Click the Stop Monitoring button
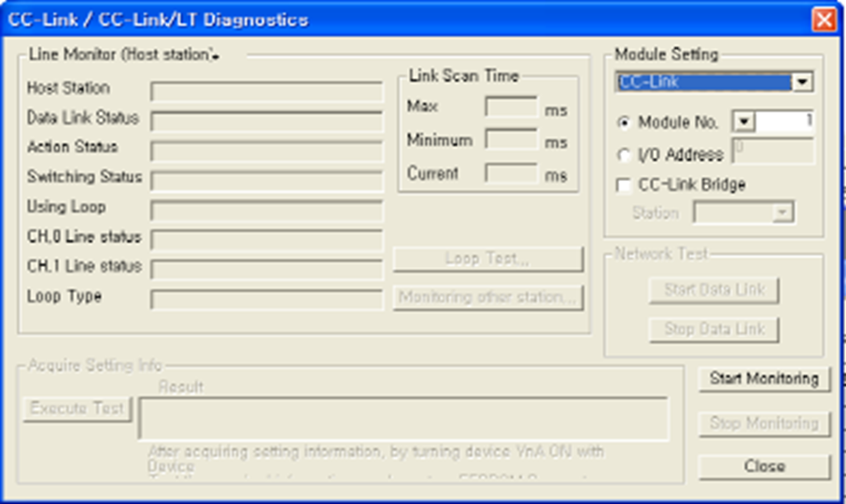This screenshot has width=846, height=504. click(x=764, y=424)
